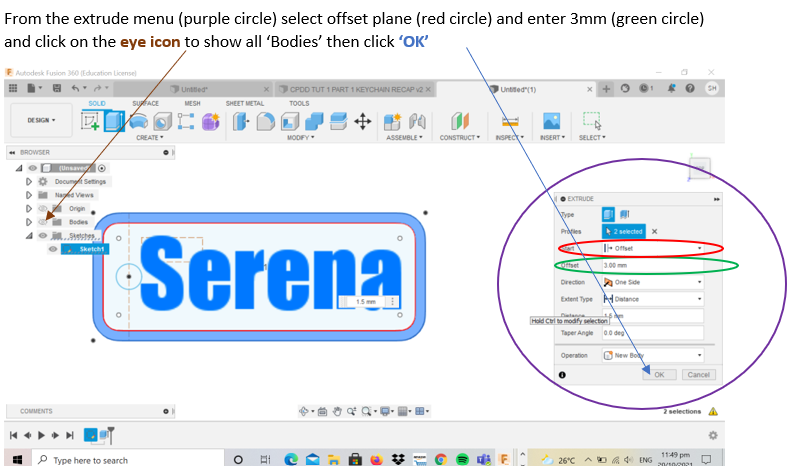The height and width of the screenshot is (466, 801).
Task: Select the Combine tool
Action: [x=314, y=122]
